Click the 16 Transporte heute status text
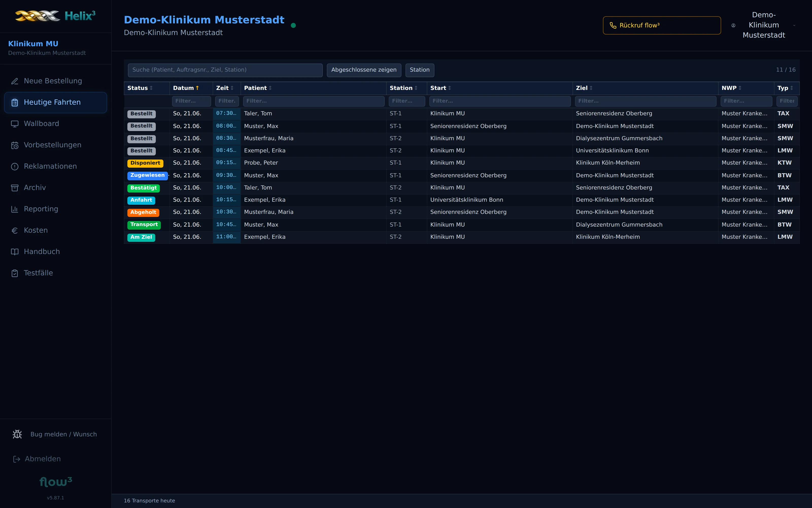812x508 pixels. [149, 501]
